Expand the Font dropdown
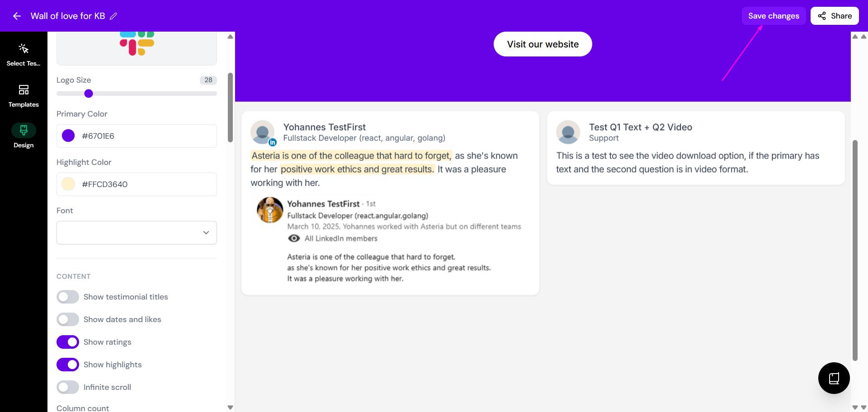Image resolution: width=868 pixels, height=412 pixels. click(x=137, y=233)
